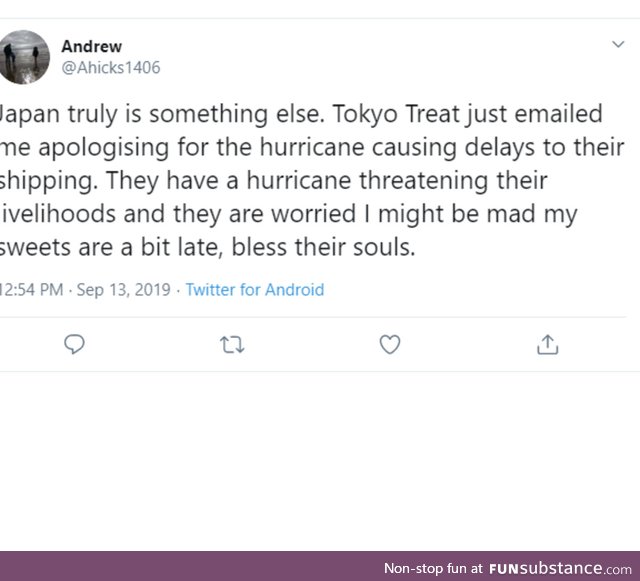Click the word 'sweets' in tweet
This screenshot has width=640, height=581.
(x=35, y=247)
